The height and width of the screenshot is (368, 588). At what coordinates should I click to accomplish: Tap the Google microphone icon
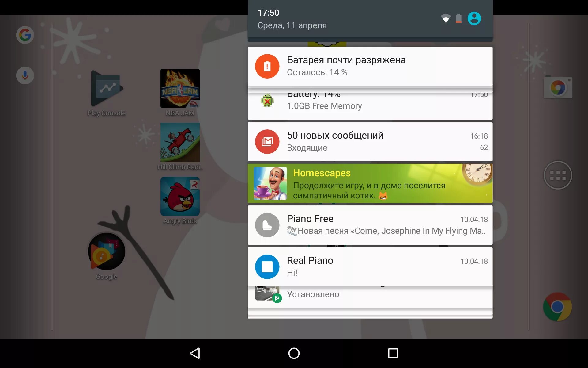click(24, 75)
